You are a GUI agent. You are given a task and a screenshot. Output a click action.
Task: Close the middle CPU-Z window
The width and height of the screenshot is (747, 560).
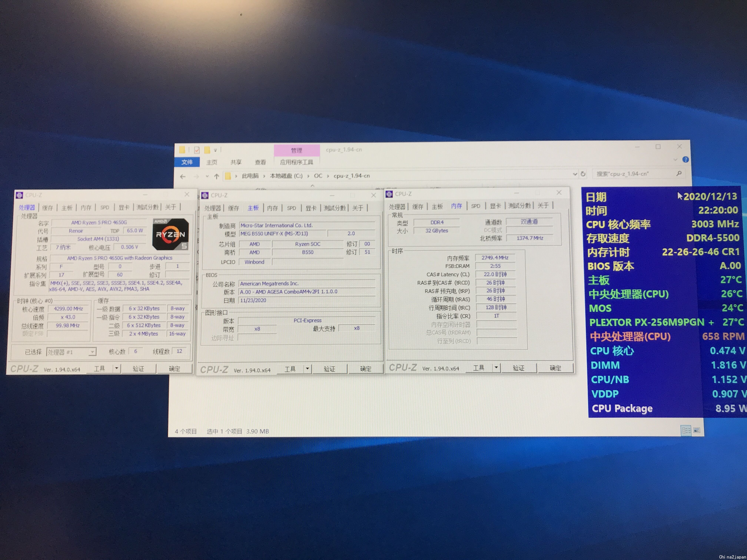373,195
